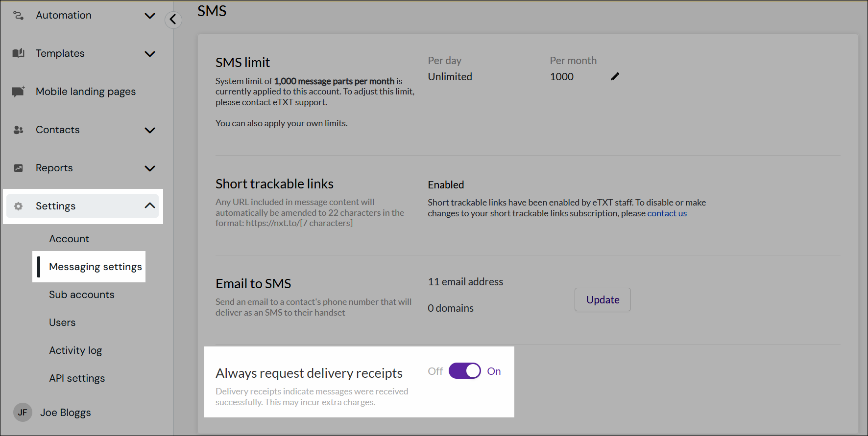Expand the Reports menu chevron
Screen dimensions: 868x436
[x=150, y=168]
